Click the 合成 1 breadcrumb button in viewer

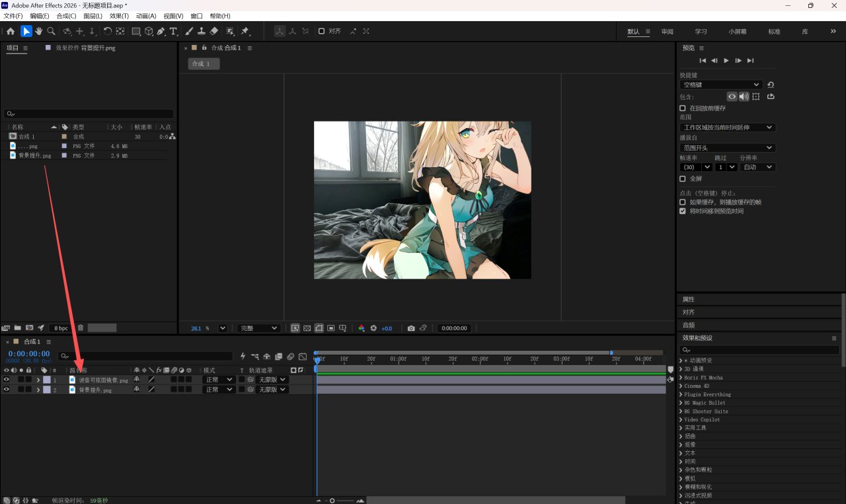(204, 64)
